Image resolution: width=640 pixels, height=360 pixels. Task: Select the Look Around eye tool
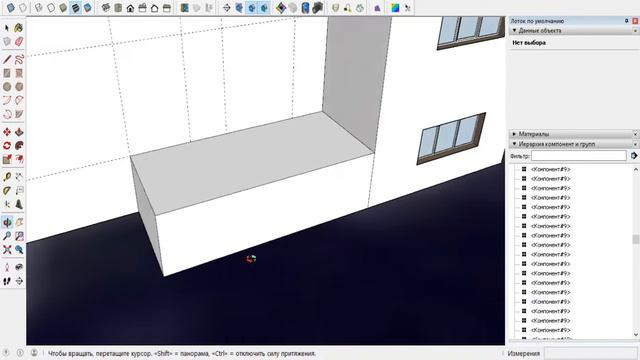click(x=19, y=267)
